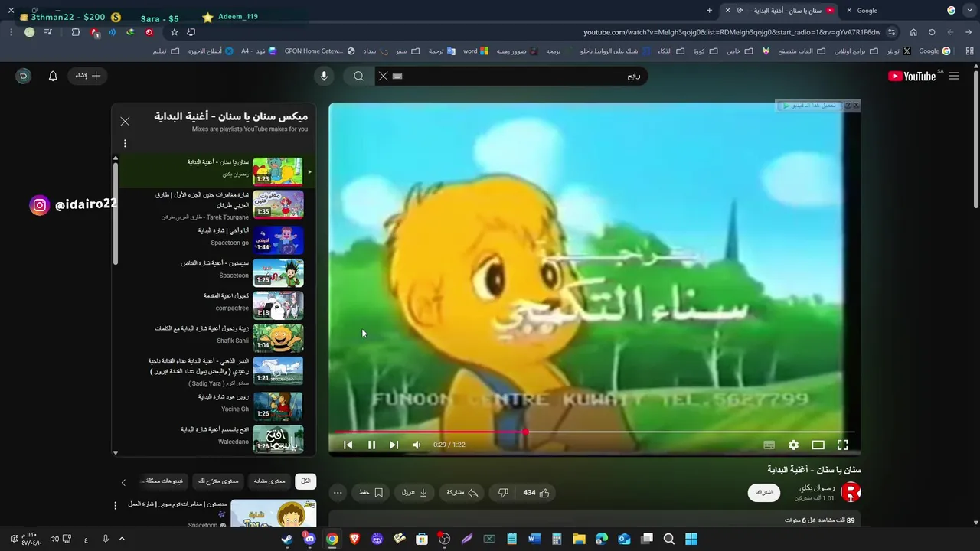Image resolution: width=980 pixels, height=551 pixels.
Task: Save the video with حفظ button
Action: (x=371, y=493)
